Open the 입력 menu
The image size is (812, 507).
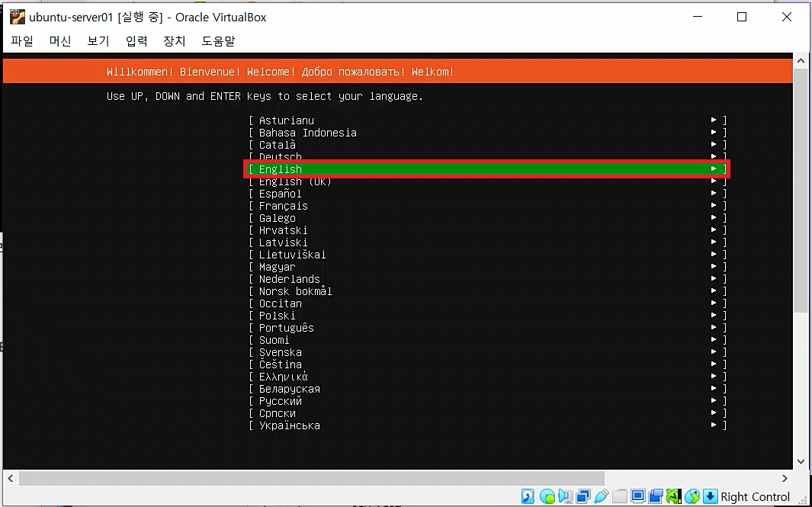point(136,41)
